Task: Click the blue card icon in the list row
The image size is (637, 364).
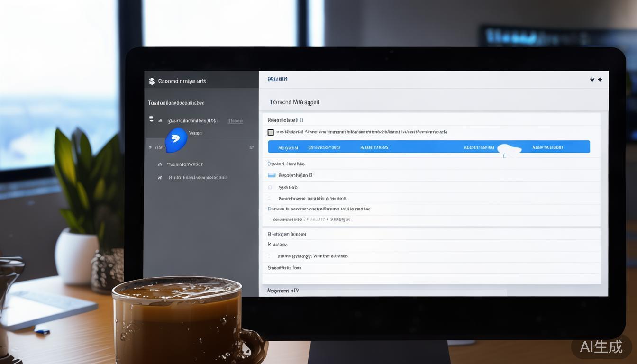Action: pyautogui.click(x=272, y=175)
